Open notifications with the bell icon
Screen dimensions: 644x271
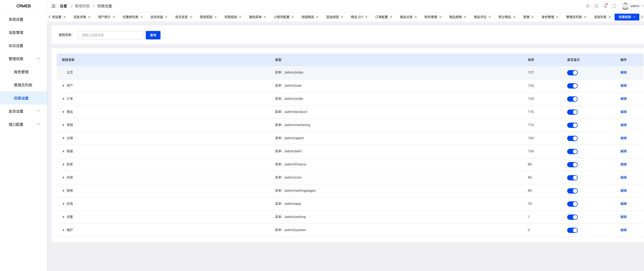coord(605,6)
